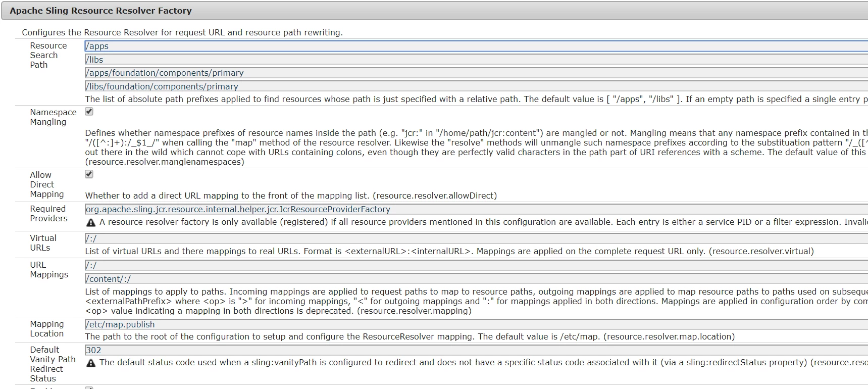Click the 'Configures the Resource Resolver' description text
The width and height of the screenshot is (868, 389).
[x=182, y=32]
